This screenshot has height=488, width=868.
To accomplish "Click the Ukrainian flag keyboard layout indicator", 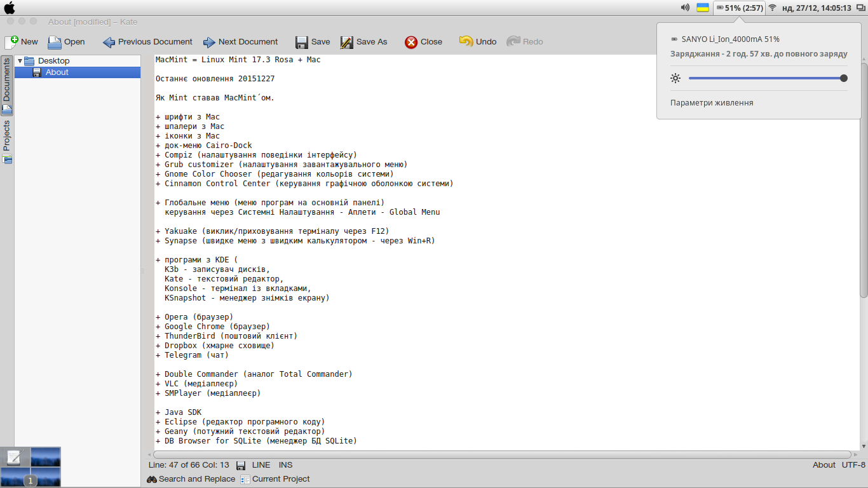I will [703, 8].
